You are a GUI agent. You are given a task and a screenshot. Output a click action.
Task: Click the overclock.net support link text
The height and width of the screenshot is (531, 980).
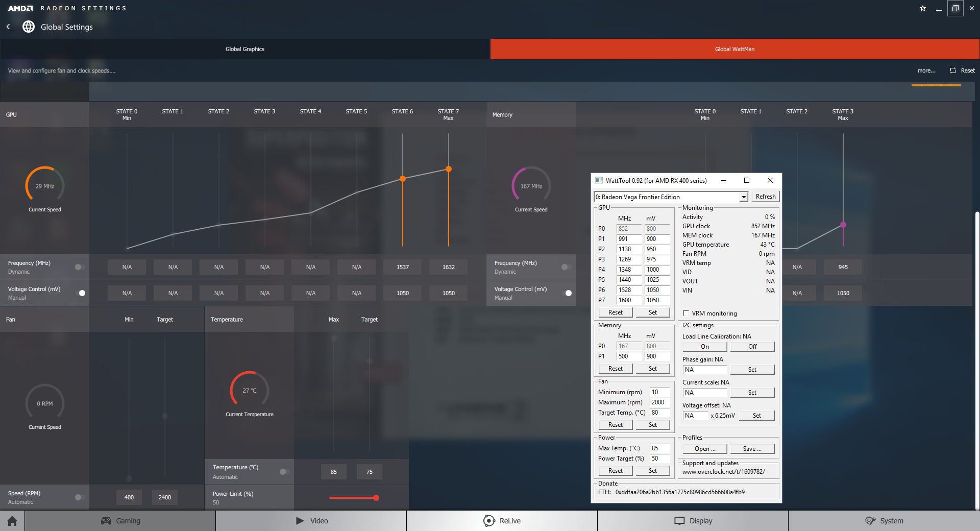[724, 472]
